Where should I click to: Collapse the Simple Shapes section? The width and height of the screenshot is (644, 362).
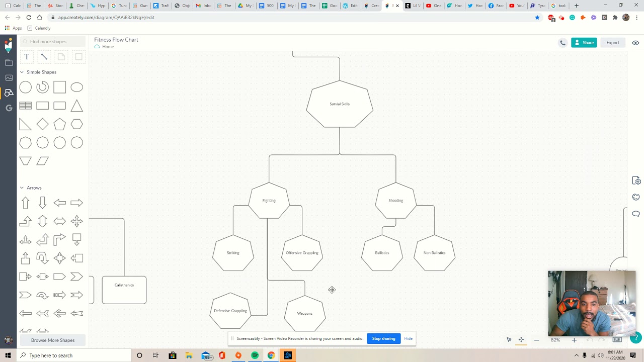click(22, 72)
